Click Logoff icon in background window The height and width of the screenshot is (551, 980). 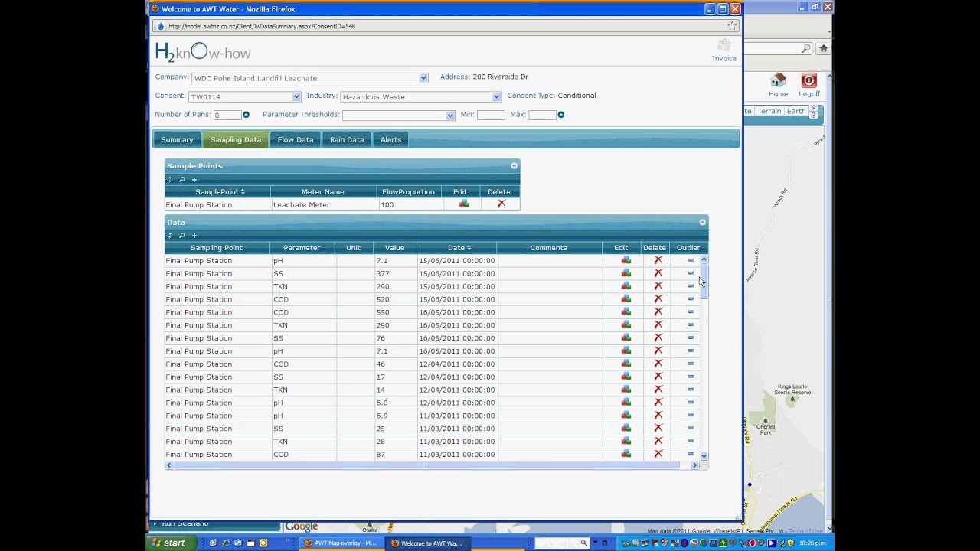808,81
